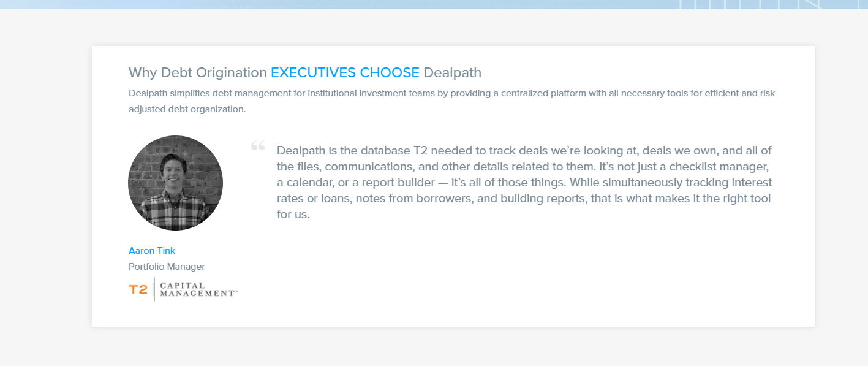The height and width of the screenshot is (366, 868).
Task: Select the Portfolio Manager job title
Action: click(167, 267)
